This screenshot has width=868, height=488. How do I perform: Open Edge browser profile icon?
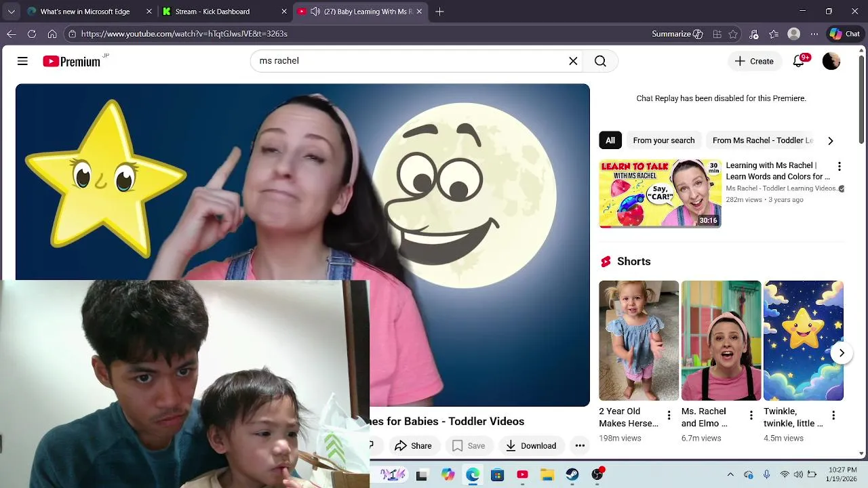[794, 34]
